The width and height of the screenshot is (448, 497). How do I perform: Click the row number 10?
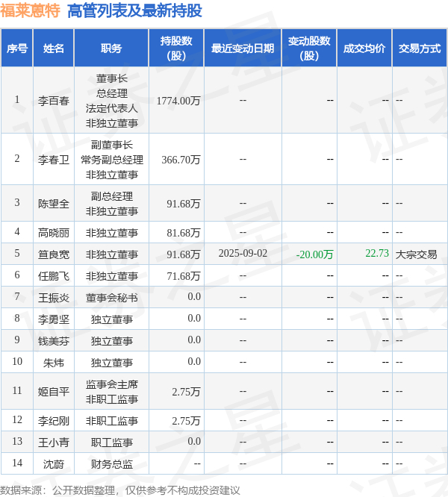[x=17, y=361]
